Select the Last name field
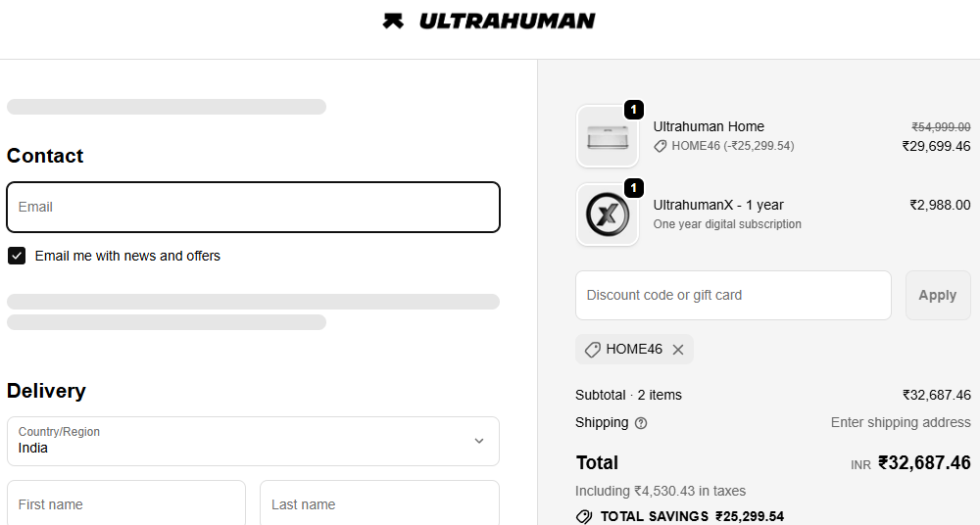 pos(379,503)
